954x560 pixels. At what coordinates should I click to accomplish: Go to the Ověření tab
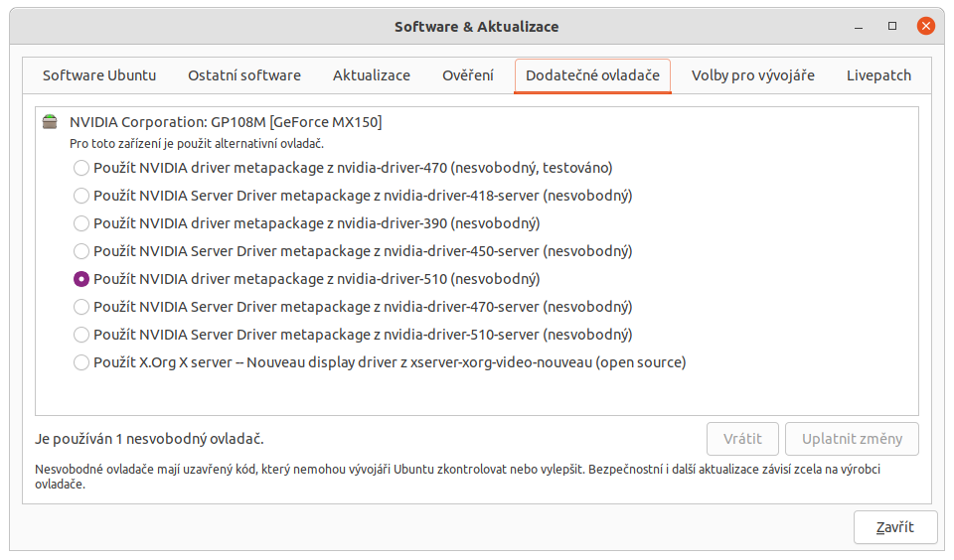(x=468, y=75)
